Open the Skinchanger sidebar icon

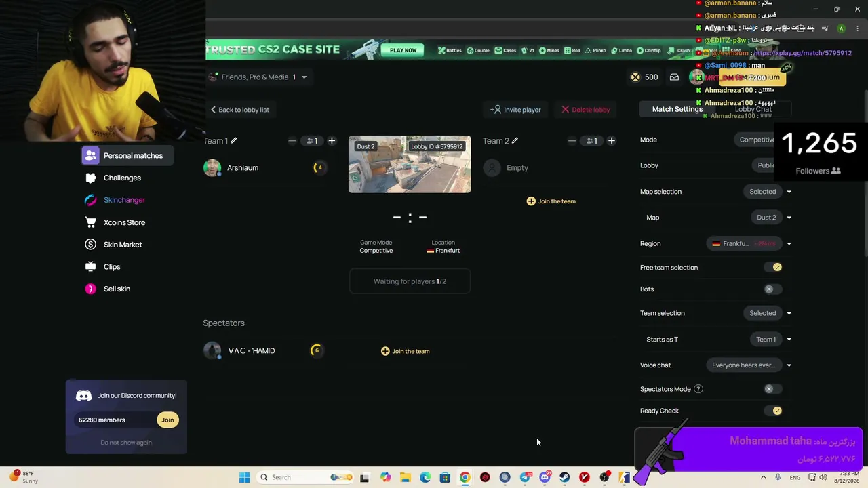[90, 200]
